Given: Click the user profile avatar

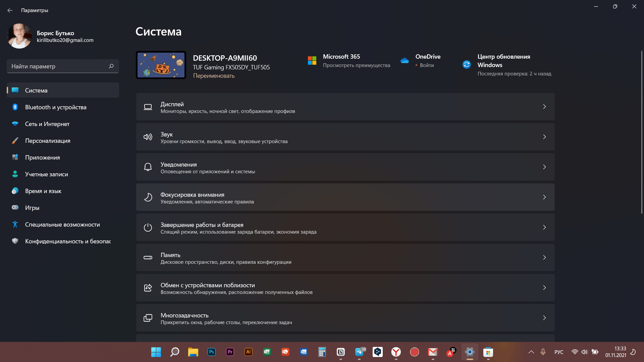Looking at the screenshot, I should [x=19, y=36].
